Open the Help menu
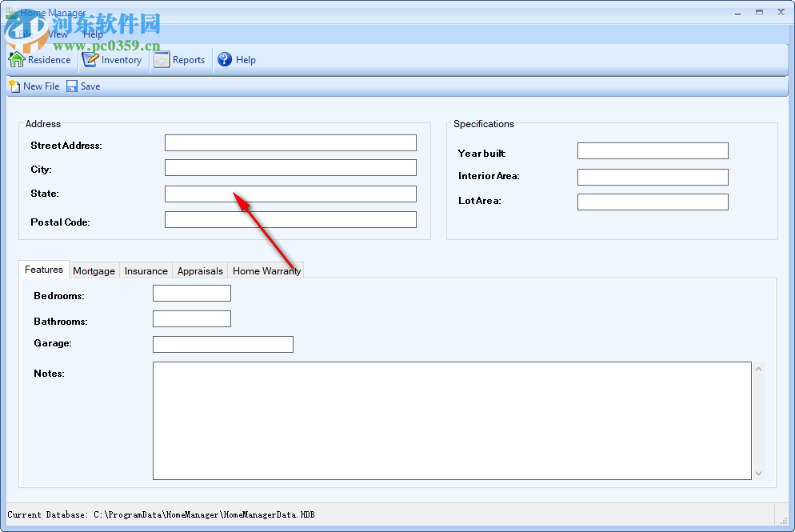795x532 pixels. coord(93,34)
